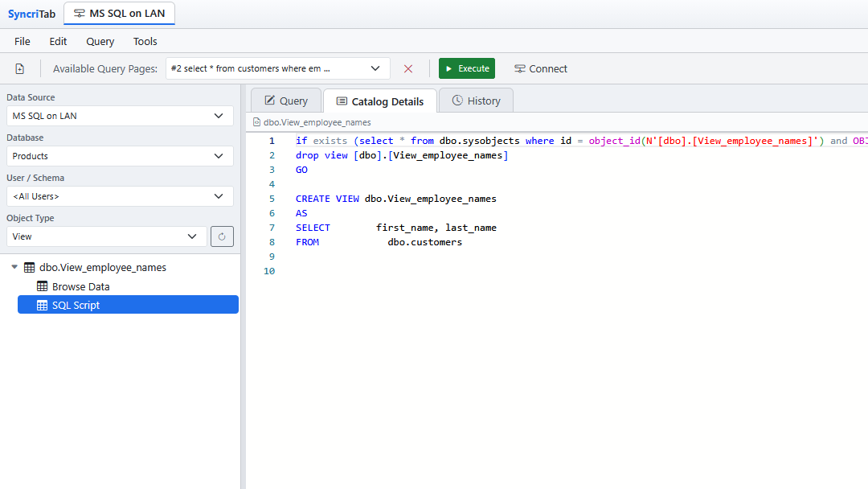Image resolution: width=868 pixels, height=489 pixels.
Task: Click the file icon beside dbo.View_employee_names path
Action: point(257,122)
